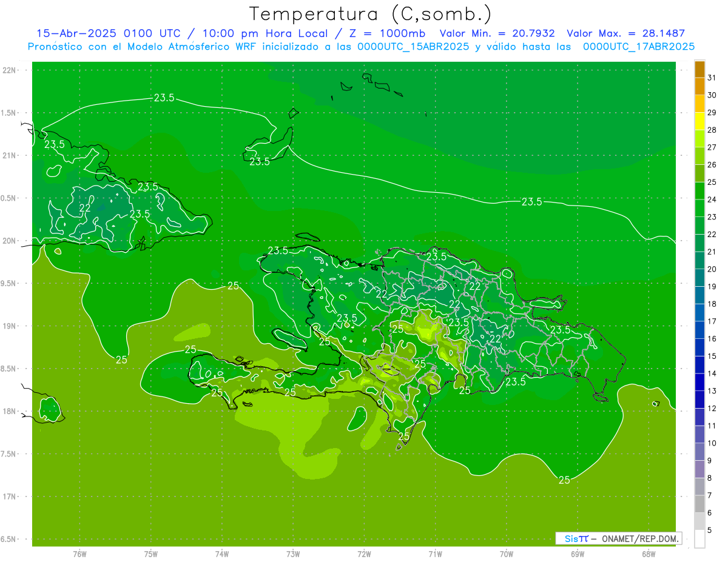This screenshot has height=562, width=728.
Task: Click the '20N' latitude axis label
Action: pyautogui.click(x=9, y=241)
